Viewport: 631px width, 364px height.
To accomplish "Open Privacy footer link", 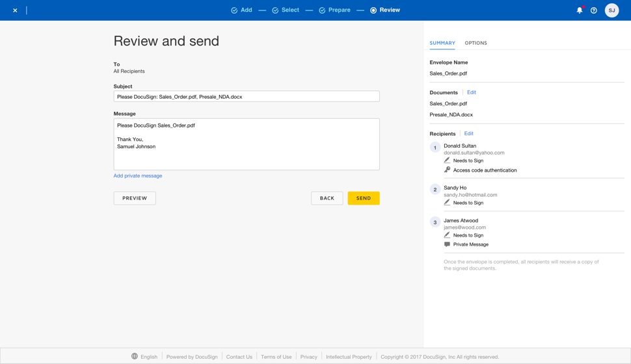I will pyautogui.click(x=308, y=357).
